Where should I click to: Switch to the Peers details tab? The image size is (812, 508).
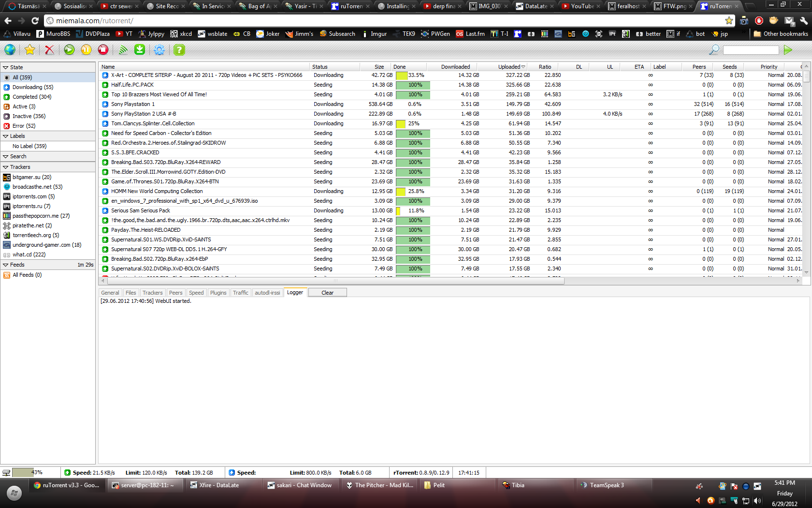point(176,293)
